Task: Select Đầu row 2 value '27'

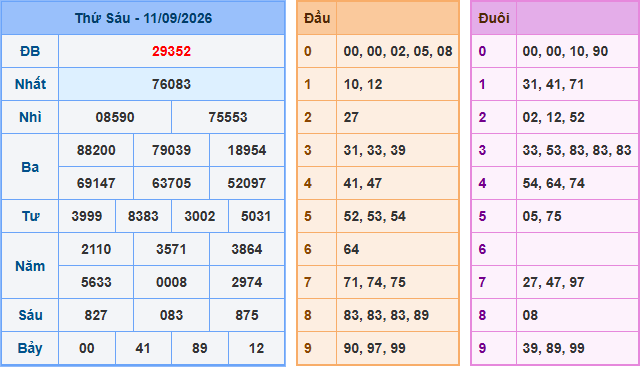Action: (x=351, y=117)
